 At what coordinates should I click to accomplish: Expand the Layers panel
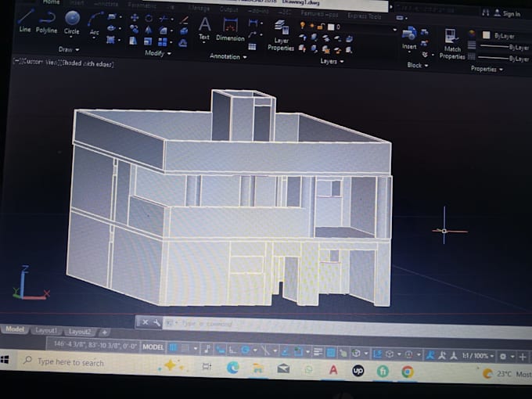pos(332,61)
